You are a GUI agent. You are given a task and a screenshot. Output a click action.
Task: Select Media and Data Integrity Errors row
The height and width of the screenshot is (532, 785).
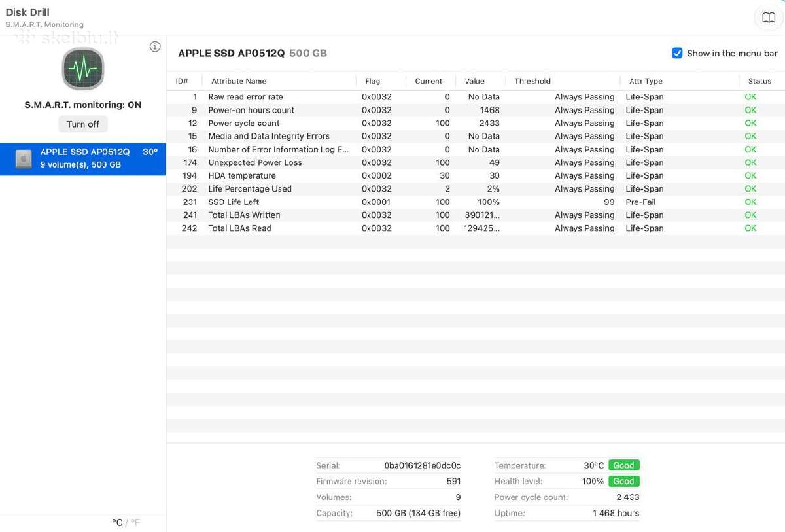pos(476,136)
